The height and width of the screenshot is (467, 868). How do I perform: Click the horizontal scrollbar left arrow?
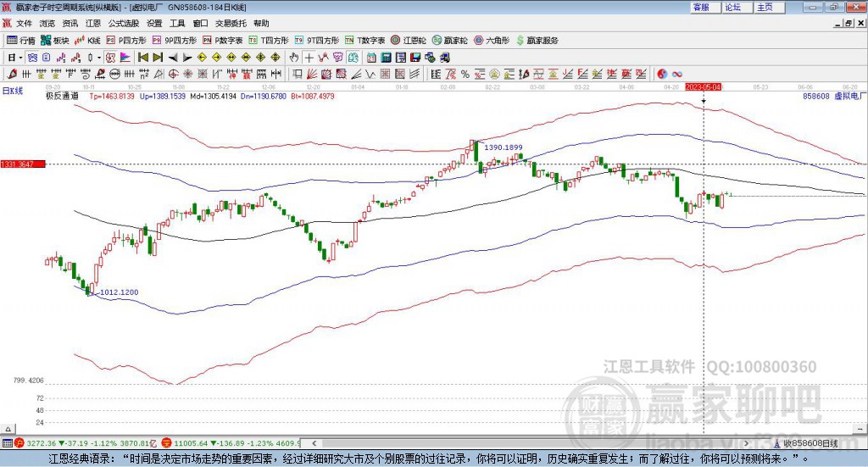click(314, 443)
